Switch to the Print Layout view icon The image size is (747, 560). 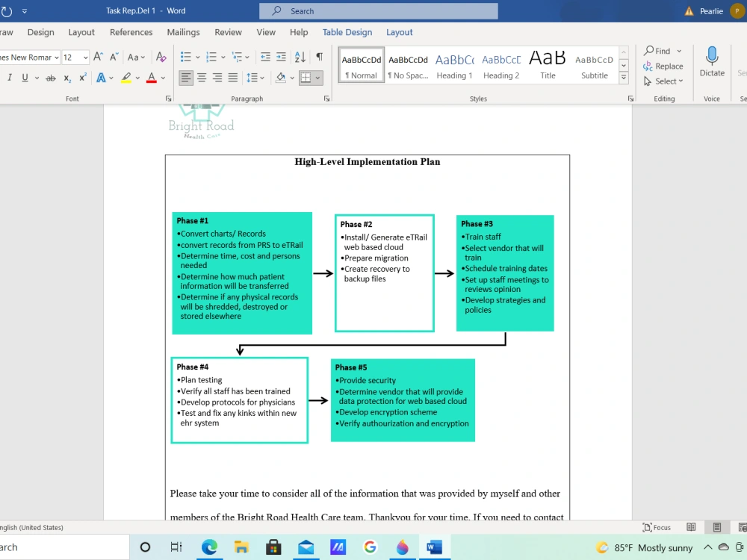pos(717,527)
